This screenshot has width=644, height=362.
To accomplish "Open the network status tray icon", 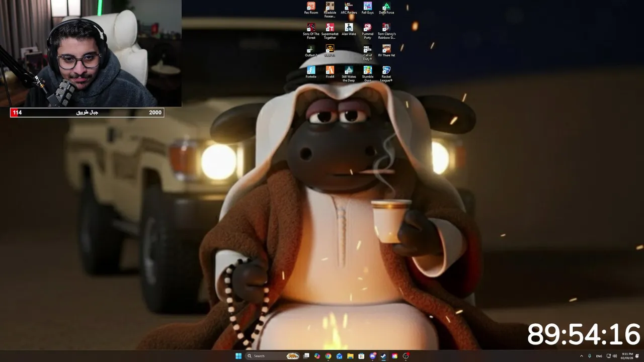I will click(608, 356).
